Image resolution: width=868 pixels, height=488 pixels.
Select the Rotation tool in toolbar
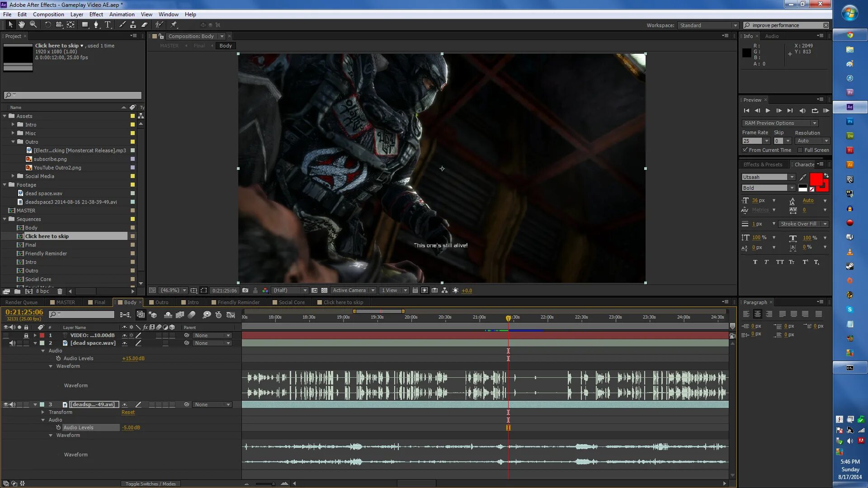point(47,25)
